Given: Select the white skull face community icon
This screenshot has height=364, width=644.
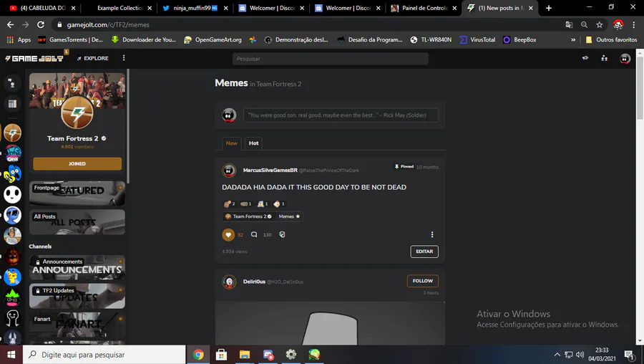Looking at the screenshot, I should 12,195.
